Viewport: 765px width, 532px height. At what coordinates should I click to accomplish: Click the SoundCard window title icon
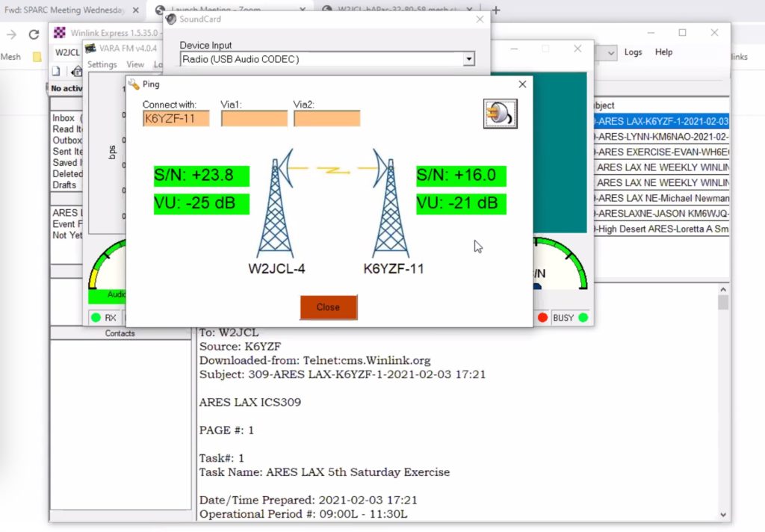(171, 19)
